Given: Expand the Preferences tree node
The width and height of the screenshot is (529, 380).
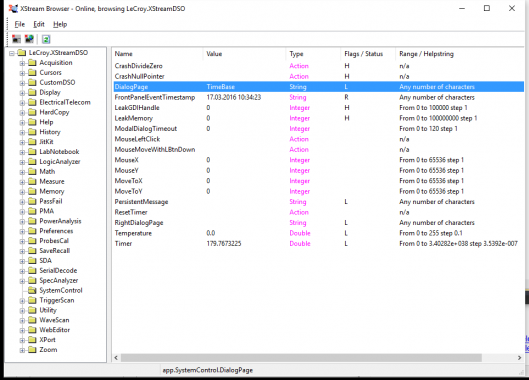Looking at the screenshot, I should [22, 232].
